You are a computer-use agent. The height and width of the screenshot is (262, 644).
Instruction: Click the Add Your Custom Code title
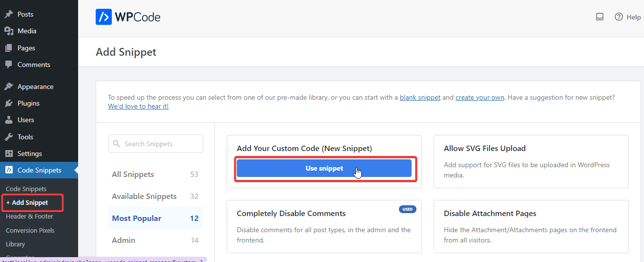tap(304, 148)
